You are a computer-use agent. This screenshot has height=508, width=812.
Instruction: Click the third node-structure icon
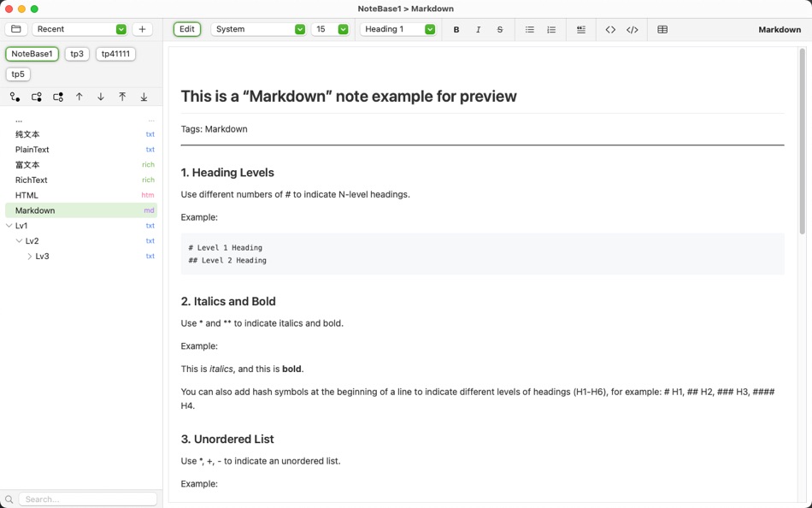point(58,97)
